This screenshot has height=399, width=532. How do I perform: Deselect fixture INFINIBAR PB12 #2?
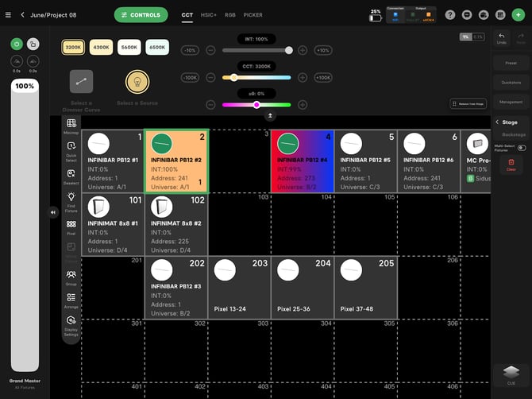[176, 161]
